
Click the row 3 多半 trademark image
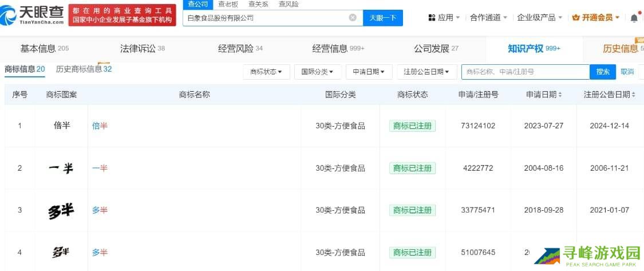click(x=61, y=211)
